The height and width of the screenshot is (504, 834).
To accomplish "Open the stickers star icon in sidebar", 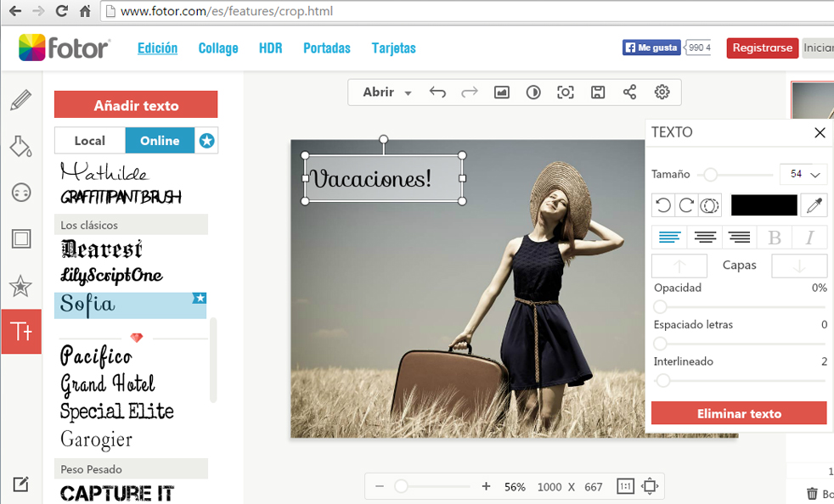I will (21, 286).
